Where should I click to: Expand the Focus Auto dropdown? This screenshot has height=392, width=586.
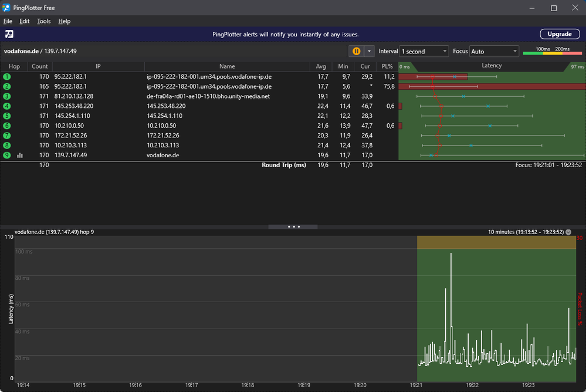point(494,51)
